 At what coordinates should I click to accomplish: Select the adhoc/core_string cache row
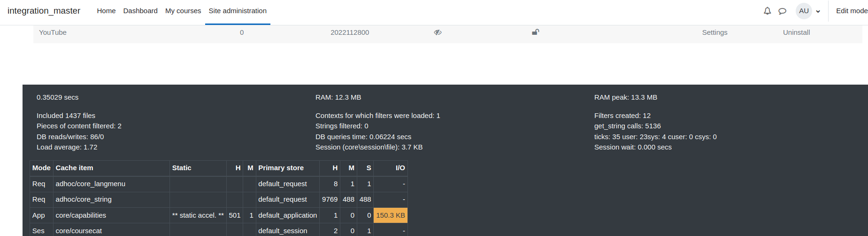pyautogui.click(x=219, y=199)
